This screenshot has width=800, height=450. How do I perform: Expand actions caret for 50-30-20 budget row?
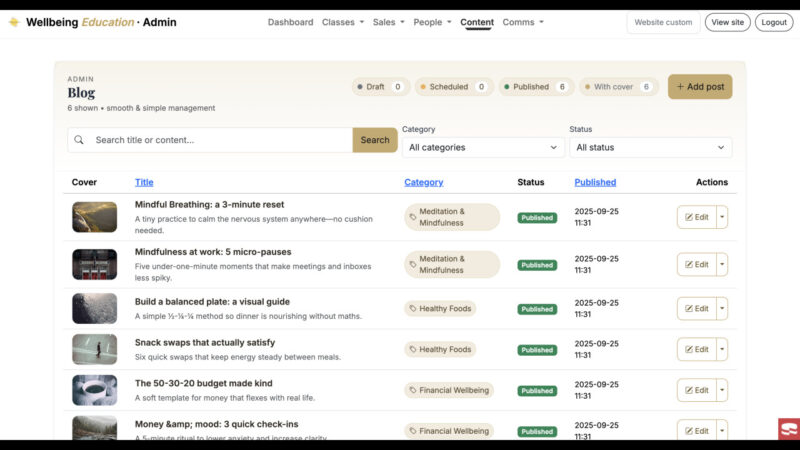pos(722,390)
